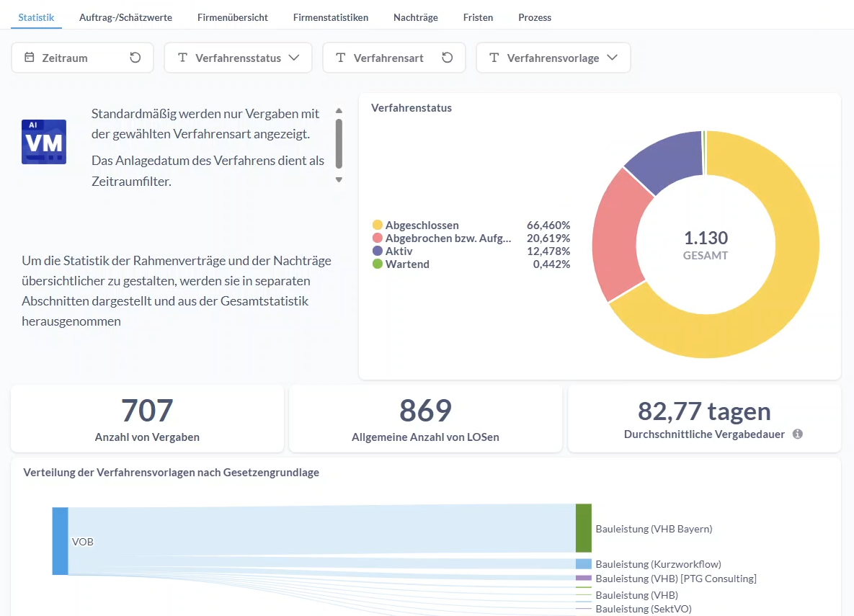Expand the Verfahrensvorlage dropdown chevron

coord(612,57)
